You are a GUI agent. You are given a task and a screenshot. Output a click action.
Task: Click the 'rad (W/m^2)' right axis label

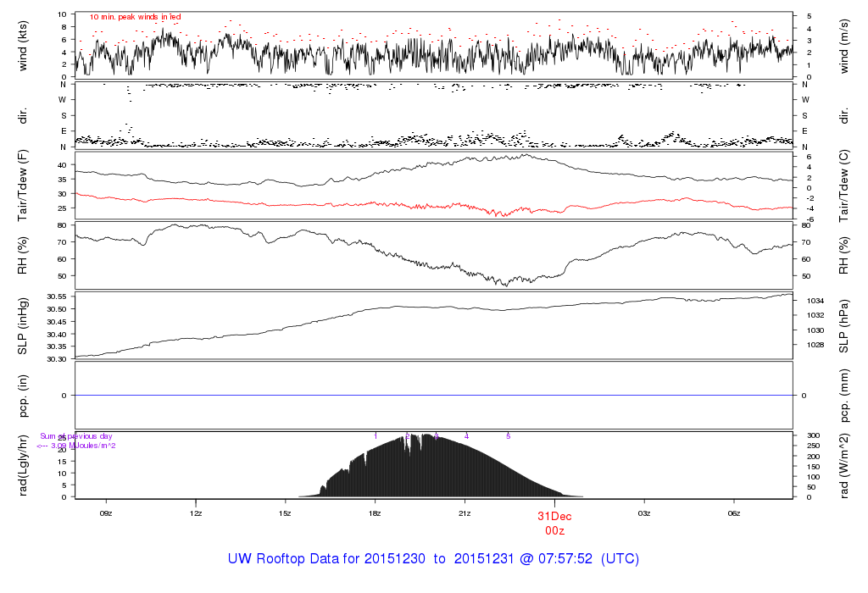(844, 464)
